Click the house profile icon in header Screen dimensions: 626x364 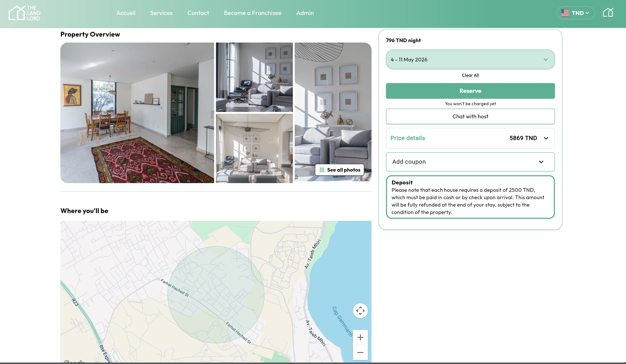pyautogui.click(x=608, y=13)
